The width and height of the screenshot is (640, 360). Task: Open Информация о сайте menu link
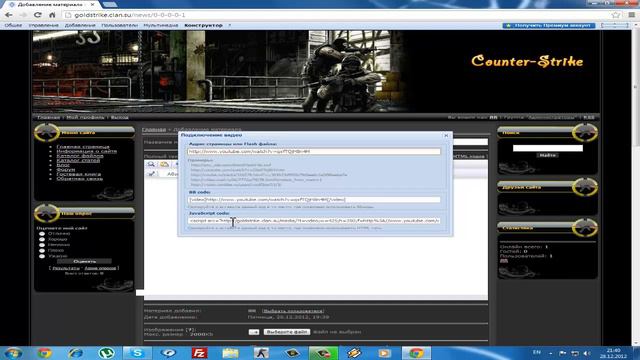tap(87, 151)
